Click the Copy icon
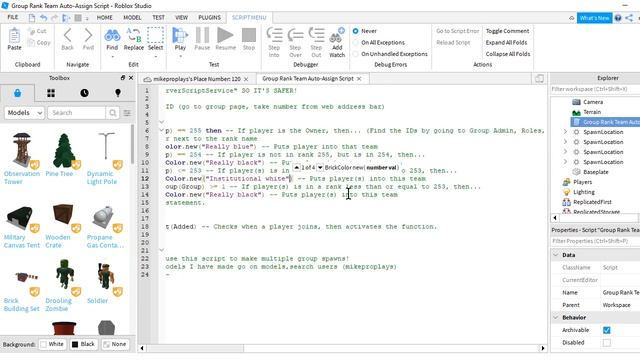This screenshot has height=360, width=640. click(x=31, y=42)
